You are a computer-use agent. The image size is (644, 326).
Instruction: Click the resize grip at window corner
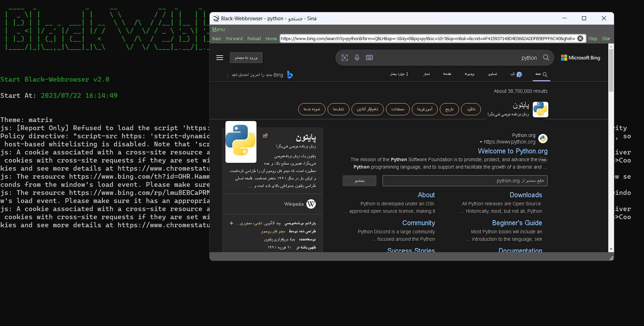tap(611, 258)
